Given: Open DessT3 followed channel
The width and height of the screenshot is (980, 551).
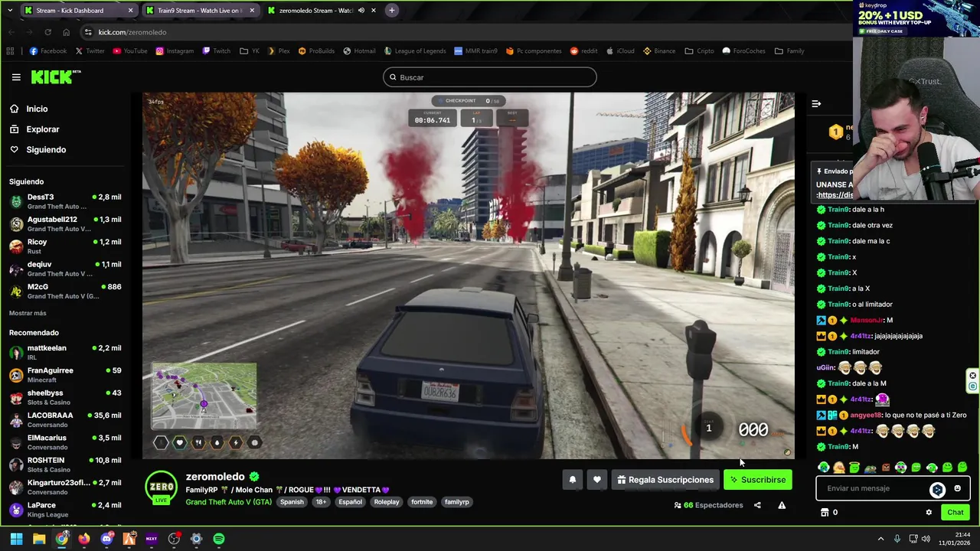Looking at the screenshot, I should (x=65, y=201).
